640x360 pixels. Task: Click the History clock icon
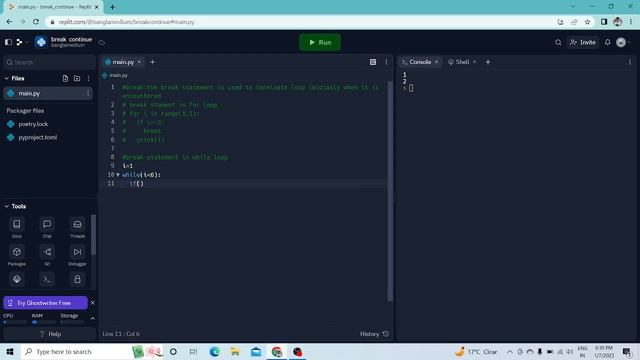(386, 334)
